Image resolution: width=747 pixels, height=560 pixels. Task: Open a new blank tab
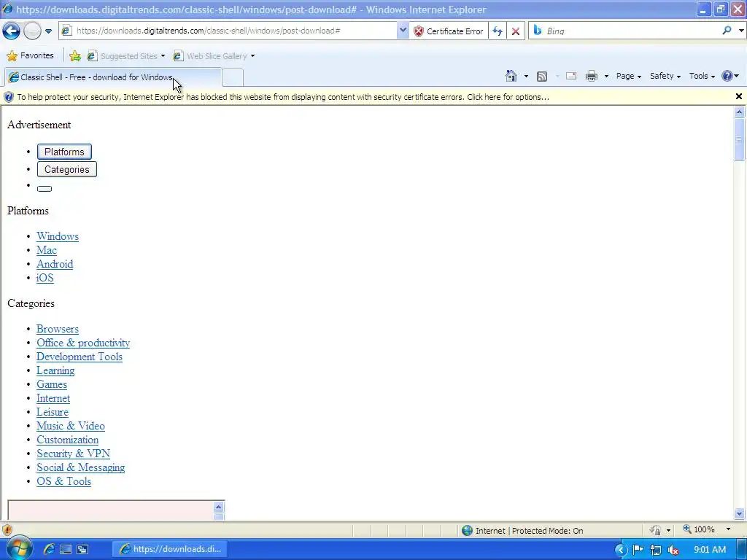tap(233, 77)
